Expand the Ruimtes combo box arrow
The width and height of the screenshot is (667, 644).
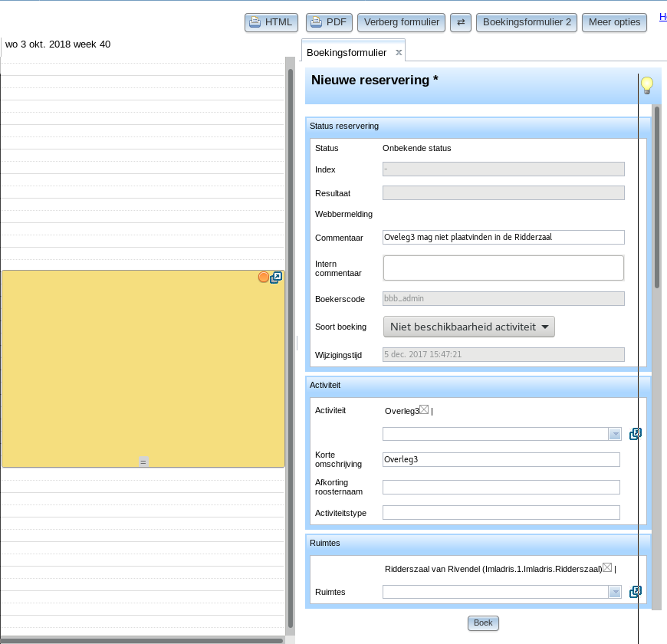tap(615, 592)
